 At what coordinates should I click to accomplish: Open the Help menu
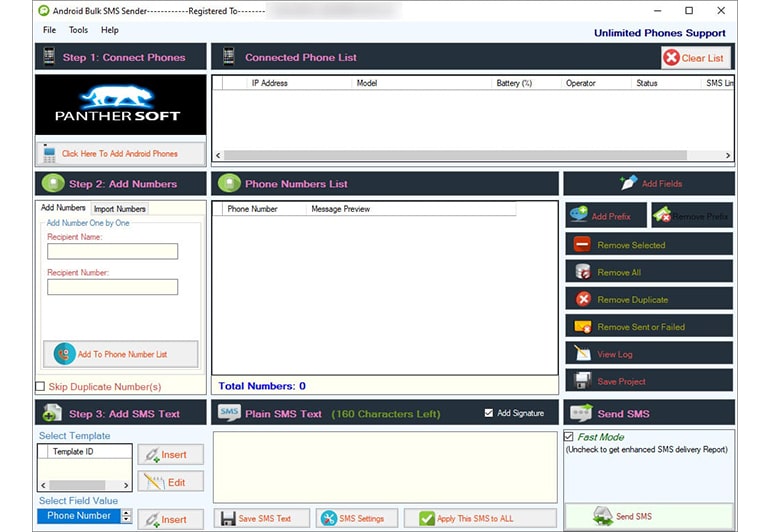point(110,30)
